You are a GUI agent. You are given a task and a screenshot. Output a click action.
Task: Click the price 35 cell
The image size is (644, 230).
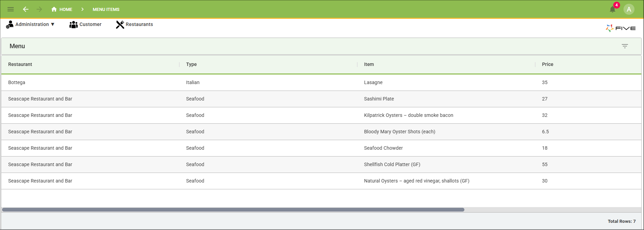click(x=545, y=82)
